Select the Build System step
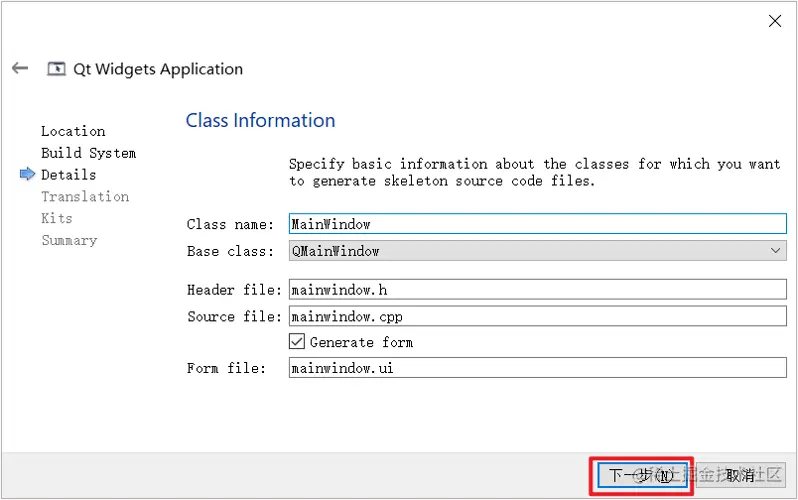Viewport: 798px width, 500px height. (x=89, y=153)
